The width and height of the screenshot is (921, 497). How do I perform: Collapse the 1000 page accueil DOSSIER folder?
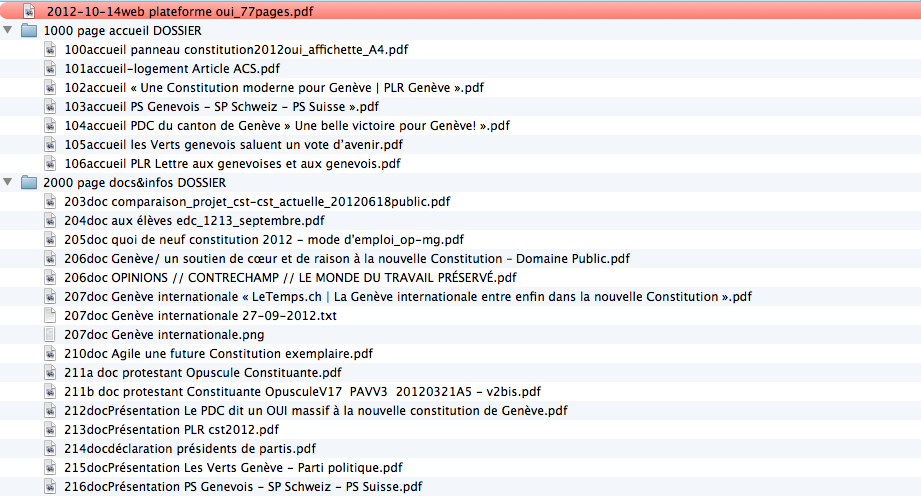(8, 30)
